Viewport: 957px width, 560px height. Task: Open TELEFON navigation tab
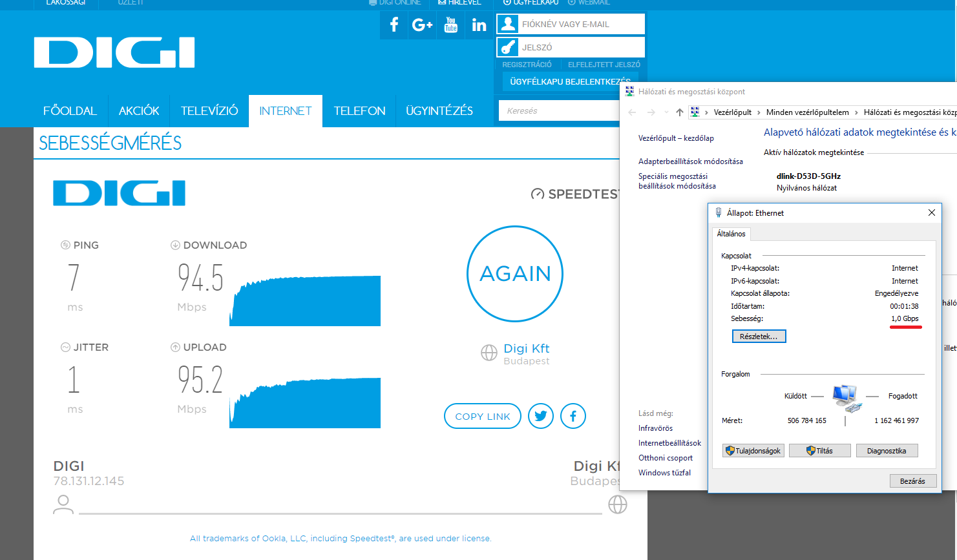click(x=359, y=111)
